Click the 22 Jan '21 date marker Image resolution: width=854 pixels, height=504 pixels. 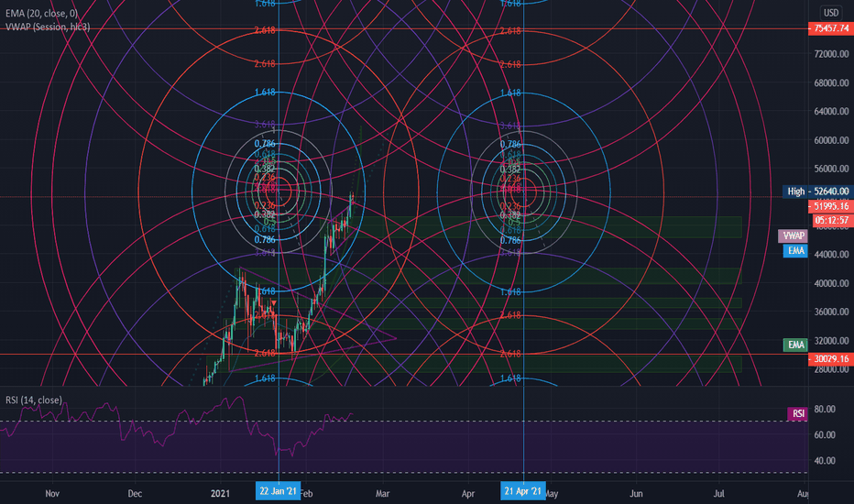point(278,491)
